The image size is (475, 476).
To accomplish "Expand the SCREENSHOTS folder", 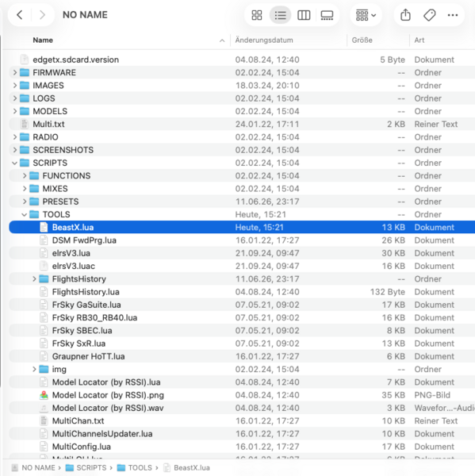I will [14, 150].
